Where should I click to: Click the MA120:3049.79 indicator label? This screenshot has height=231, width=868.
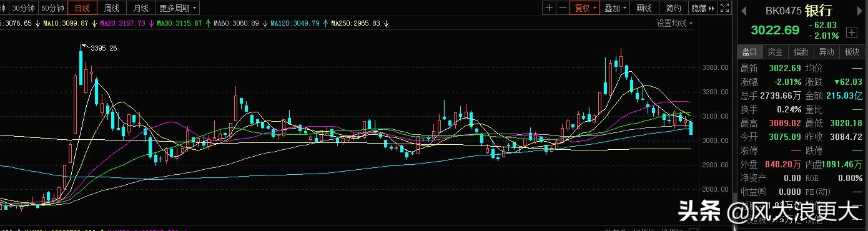pos(295,23)
